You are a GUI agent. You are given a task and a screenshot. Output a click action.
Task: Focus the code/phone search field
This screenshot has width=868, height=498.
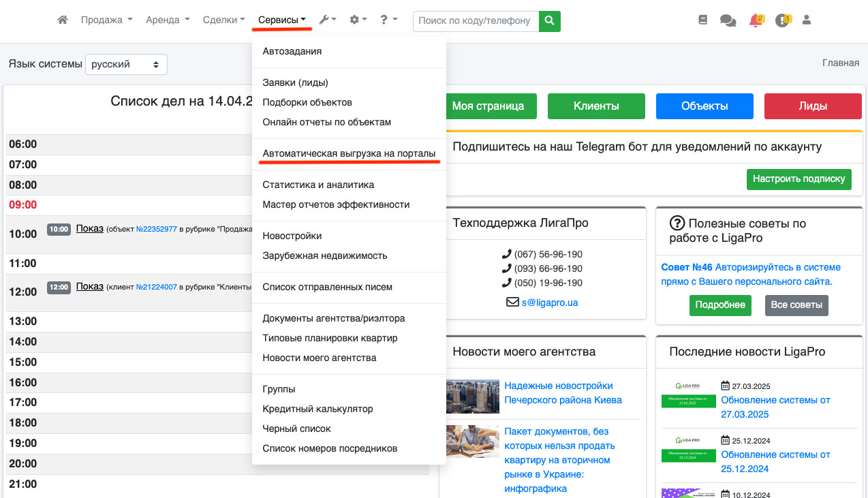point(476,20)
